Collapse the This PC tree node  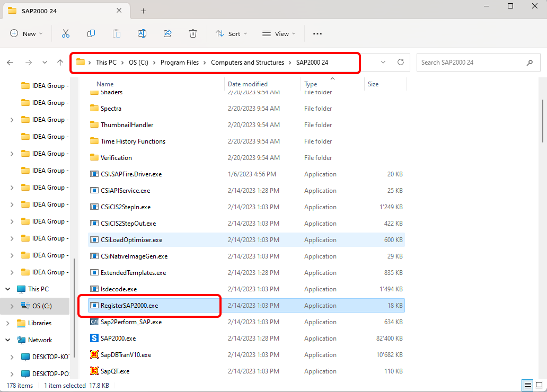coord(7,289)
